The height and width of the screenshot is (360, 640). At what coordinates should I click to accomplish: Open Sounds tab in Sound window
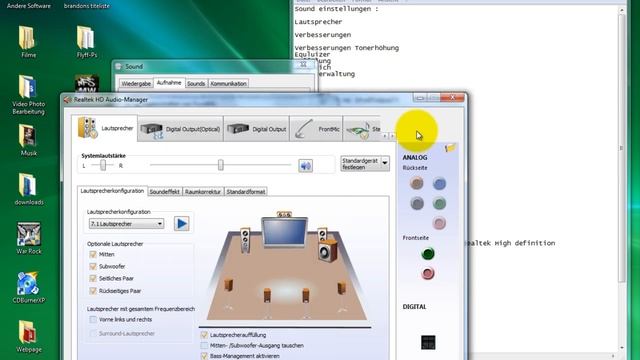click(196, 83)
